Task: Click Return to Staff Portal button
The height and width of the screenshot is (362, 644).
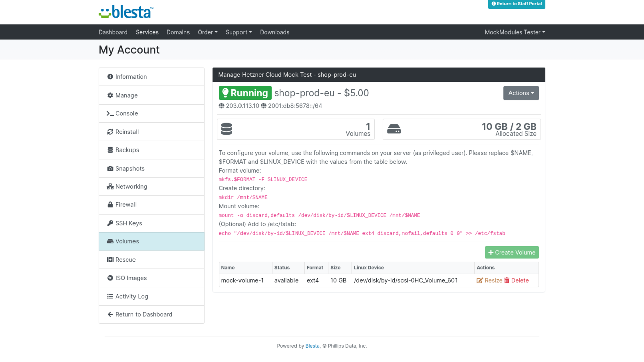Action: coord(517,4)
